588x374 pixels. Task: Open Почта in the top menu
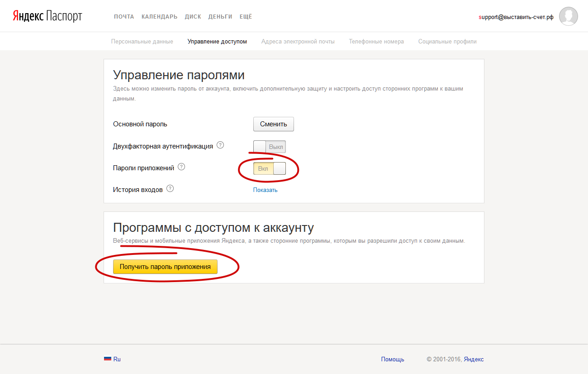[124, 17]
